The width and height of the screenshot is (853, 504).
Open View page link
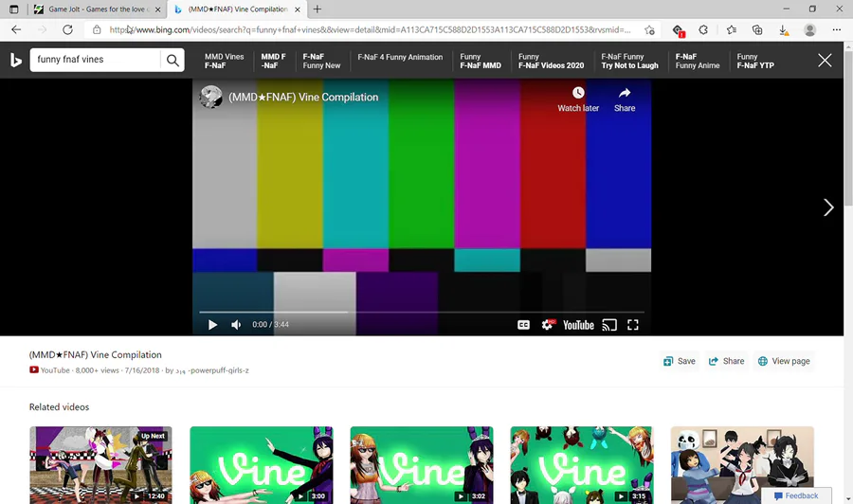(x=784, y=361)
